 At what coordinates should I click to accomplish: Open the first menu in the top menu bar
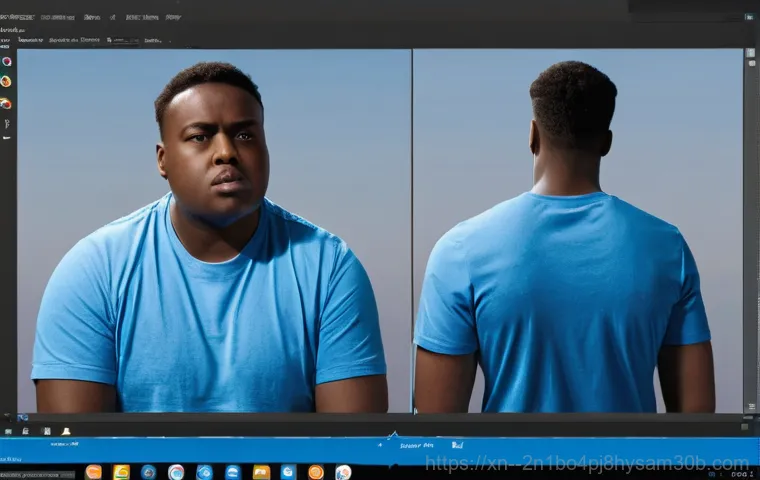[18, 17]
